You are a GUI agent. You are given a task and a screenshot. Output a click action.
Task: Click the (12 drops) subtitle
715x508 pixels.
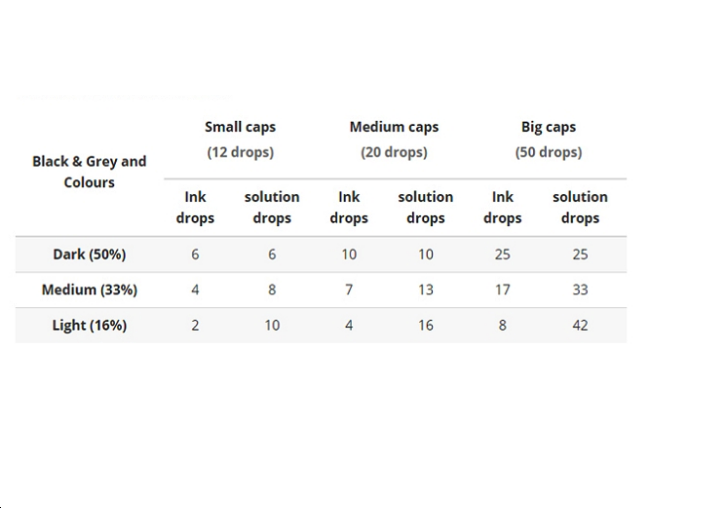(x=240, y=152)
